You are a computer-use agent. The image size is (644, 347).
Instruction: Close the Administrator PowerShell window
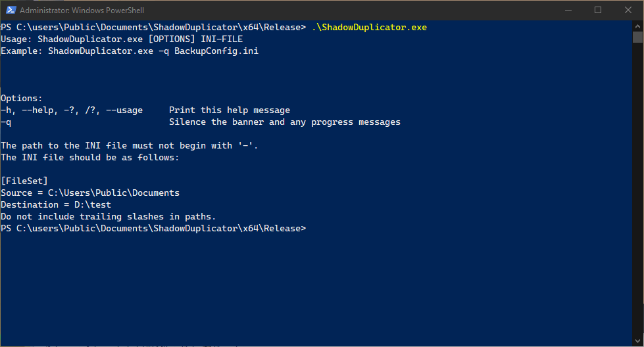coord(628,11)
